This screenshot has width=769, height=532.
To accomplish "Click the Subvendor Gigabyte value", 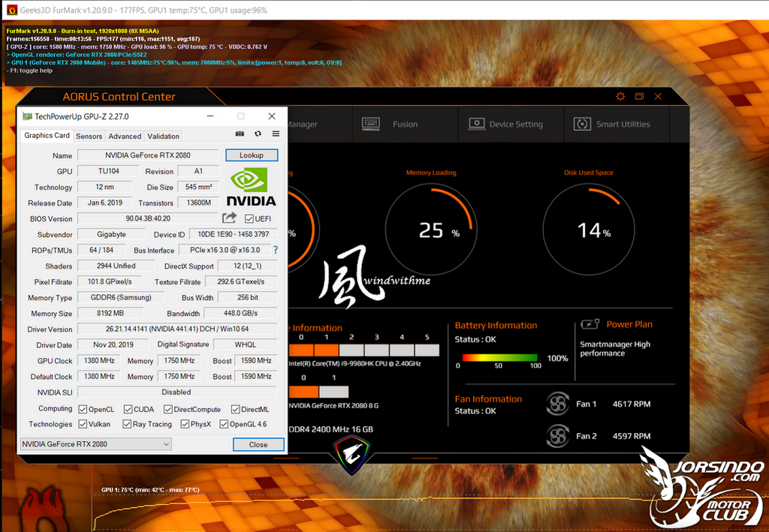I will (x=111, y=234).
